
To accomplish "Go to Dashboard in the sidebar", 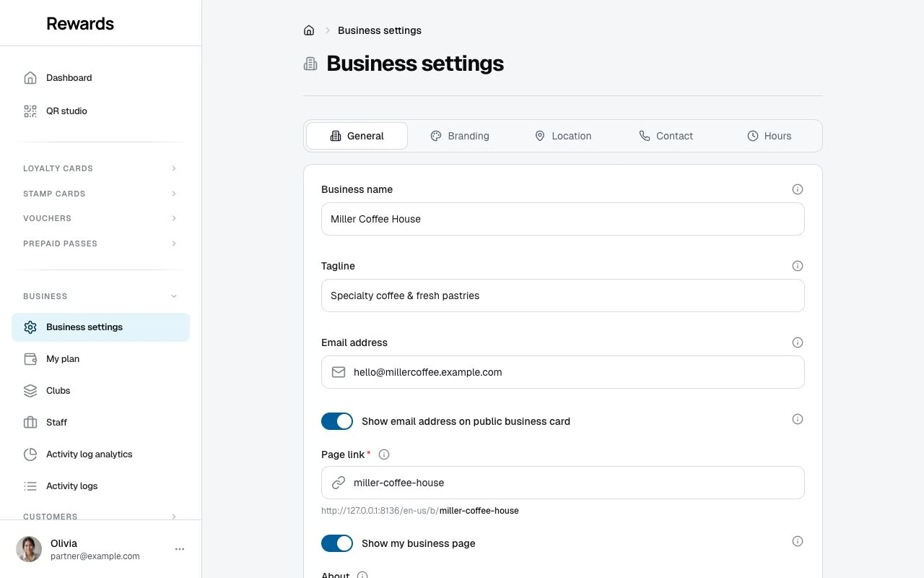I will (100, 78).
